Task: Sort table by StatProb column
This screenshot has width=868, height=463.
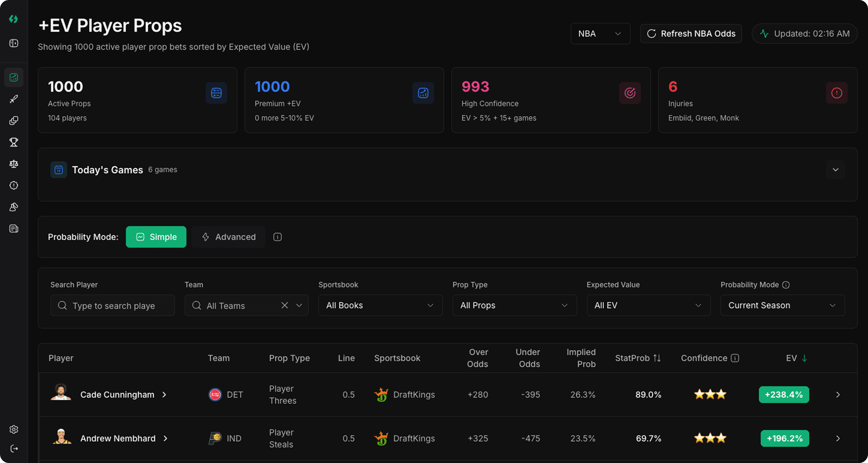Action: pos(638,358)
